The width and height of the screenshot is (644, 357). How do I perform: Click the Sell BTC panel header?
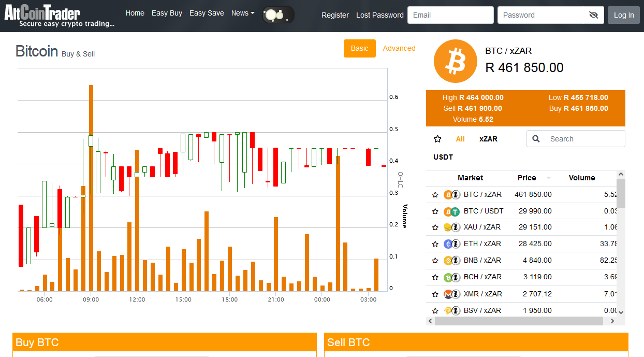pyautogui.click(x=476, y=342)
